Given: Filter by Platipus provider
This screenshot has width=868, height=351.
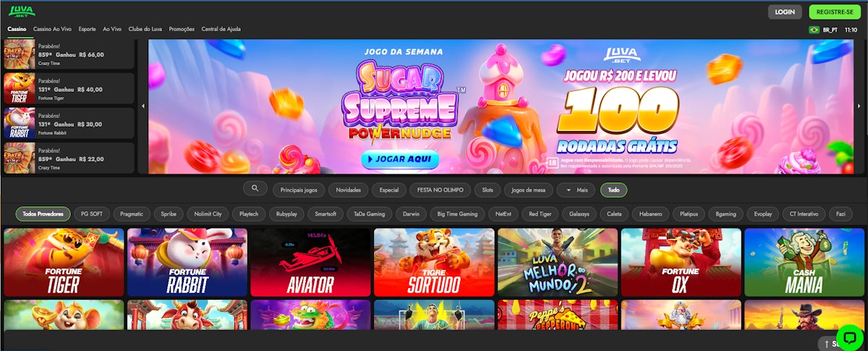Looking at the screenshot, I should pos(689,214).
